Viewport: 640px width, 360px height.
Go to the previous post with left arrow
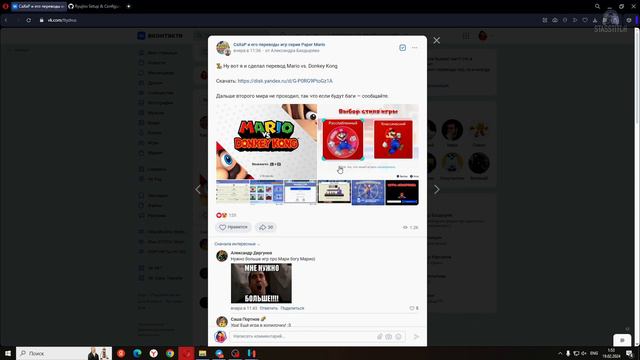[x=198, y=189]
